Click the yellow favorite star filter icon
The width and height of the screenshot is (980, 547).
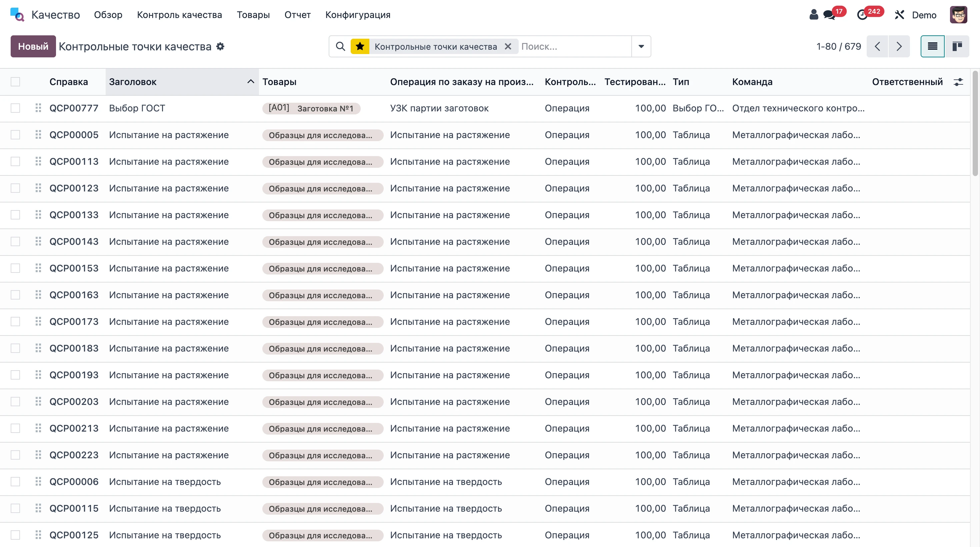pyautogui.click(x=360, y=46)
